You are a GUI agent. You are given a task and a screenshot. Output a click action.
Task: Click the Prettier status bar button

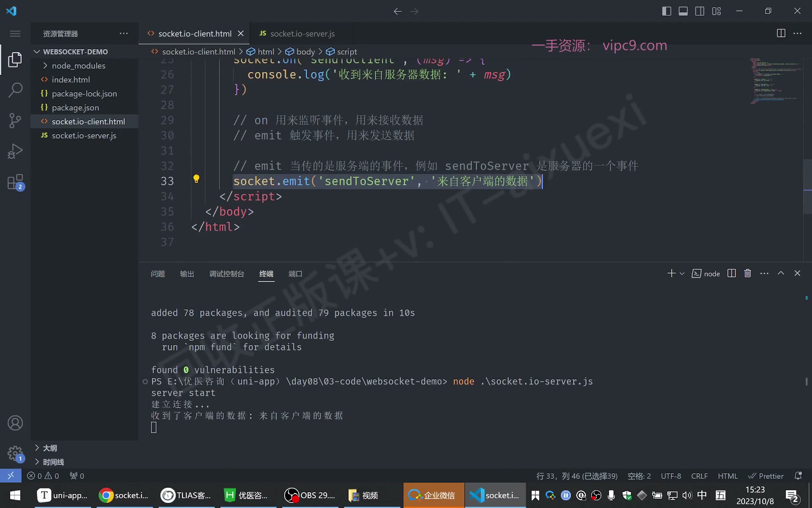click(766, 476)
